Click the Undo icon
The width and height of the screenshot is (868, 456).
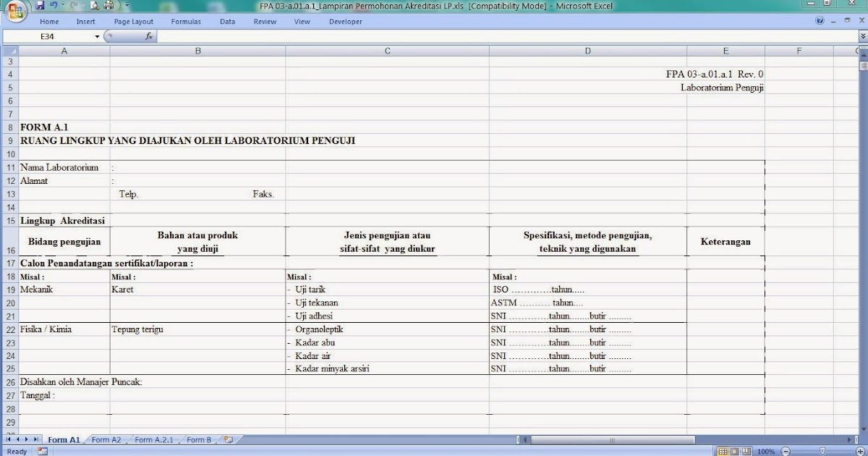tap(53, 5)
